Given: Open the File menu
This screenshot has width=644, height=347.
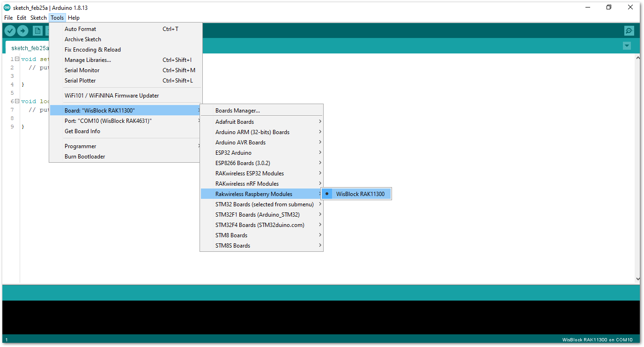Looking at the screenshot, I should coord(8,18).
